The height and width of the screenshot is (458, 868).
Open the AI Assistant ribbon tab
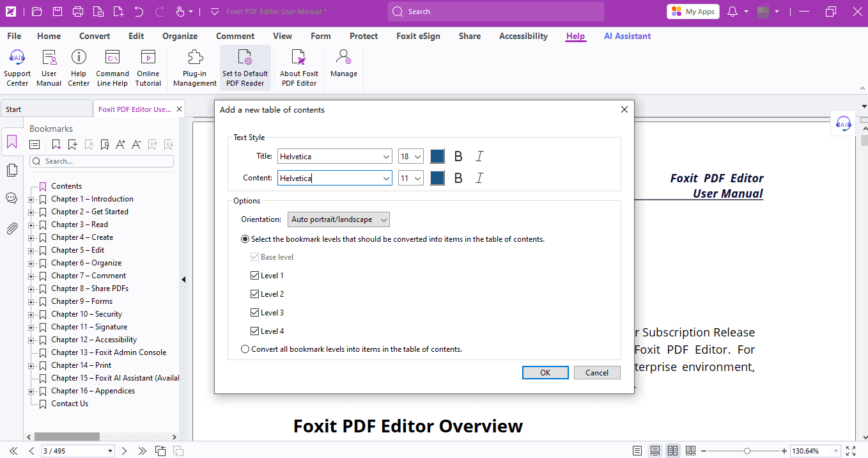pyautogui.click(x=628, y=36)
